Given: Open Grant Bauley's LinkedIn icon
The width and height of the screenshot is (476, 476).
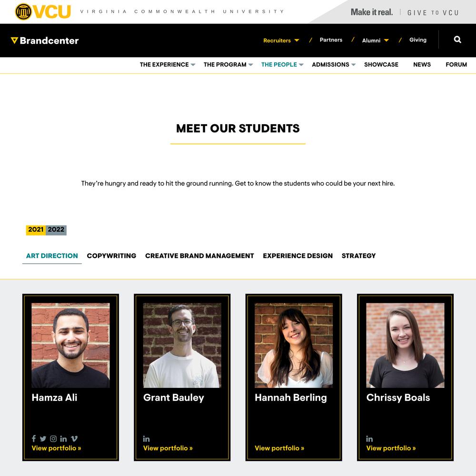Looking at the screenshot, I should click(146, 439).
